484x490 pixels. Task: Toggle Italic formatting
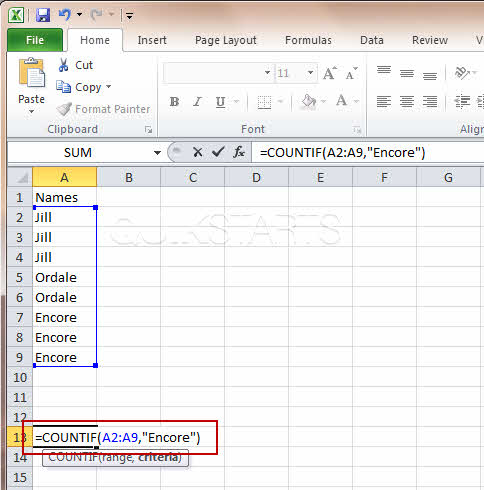(197, 101)
